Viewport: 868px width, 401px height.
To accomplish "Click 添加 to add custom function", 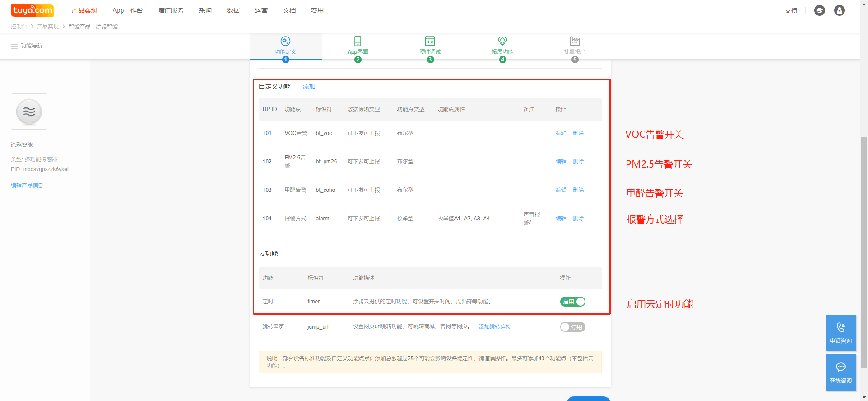I will (x=309, y=87).
